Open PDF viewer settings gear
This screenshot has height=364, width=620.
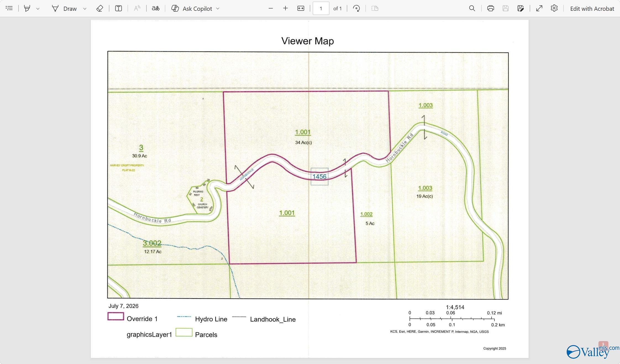tap(554, 8)
